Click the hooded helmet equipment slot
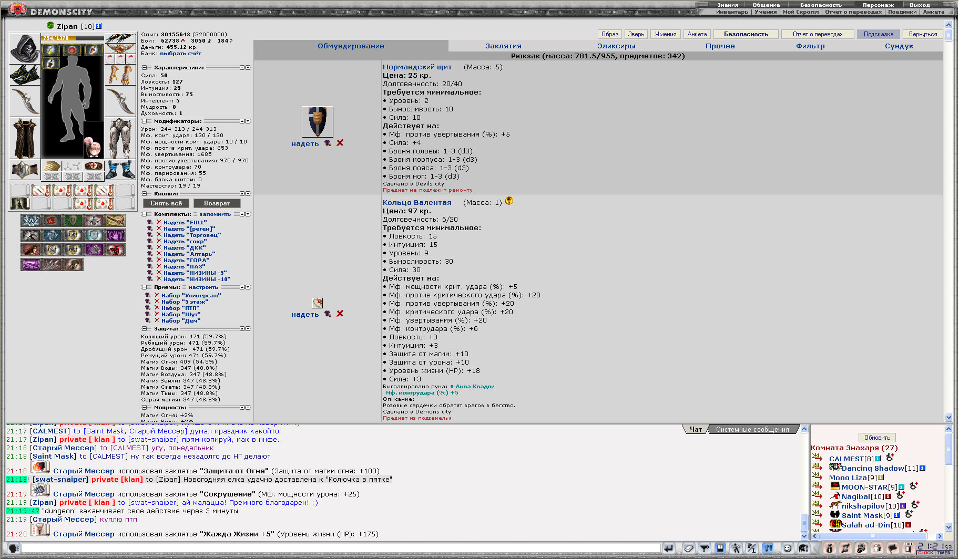This screenshot has height=560, width=959. coord(25,48)
